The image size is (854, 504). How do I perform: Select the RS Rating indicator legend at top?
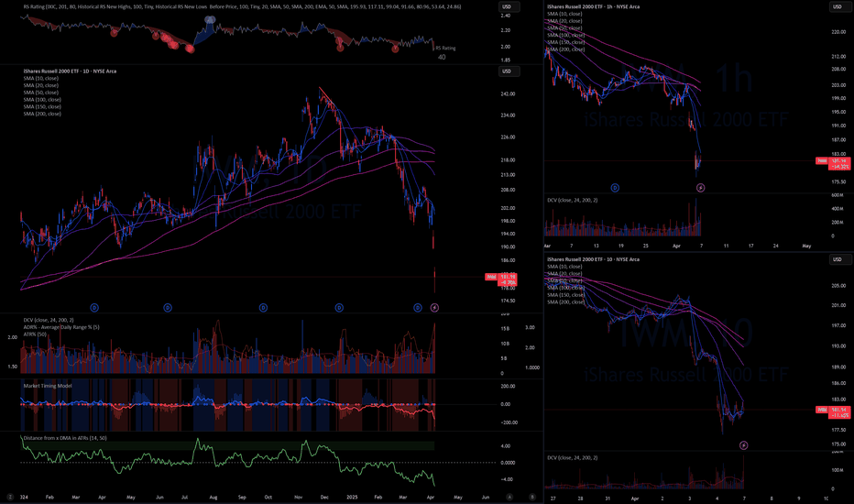[x=243, y=7]
